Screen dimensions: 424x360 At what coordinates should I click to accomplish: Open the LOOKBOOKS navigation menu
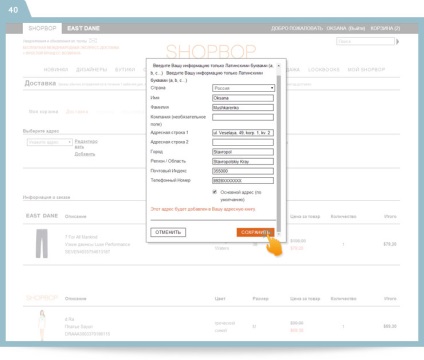tap(324, 70)
